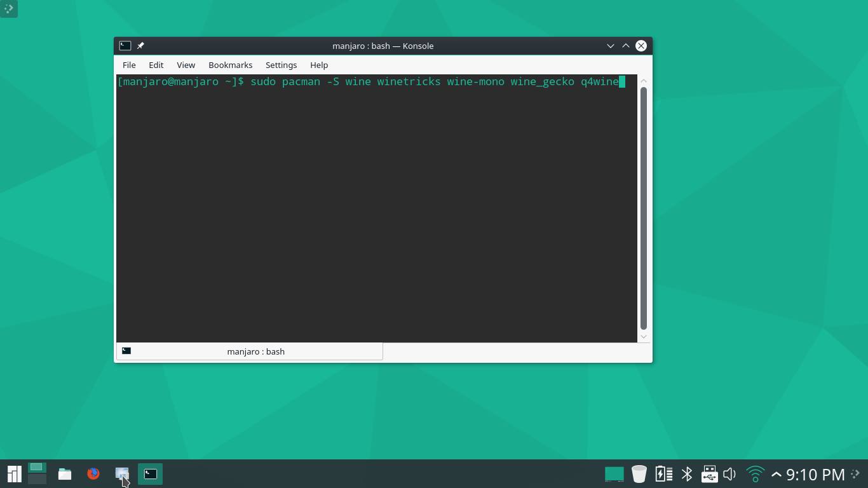Check battery status in the system tray
Image resolution: width=868 pixels, height=488 pixels.
[663, 473]
